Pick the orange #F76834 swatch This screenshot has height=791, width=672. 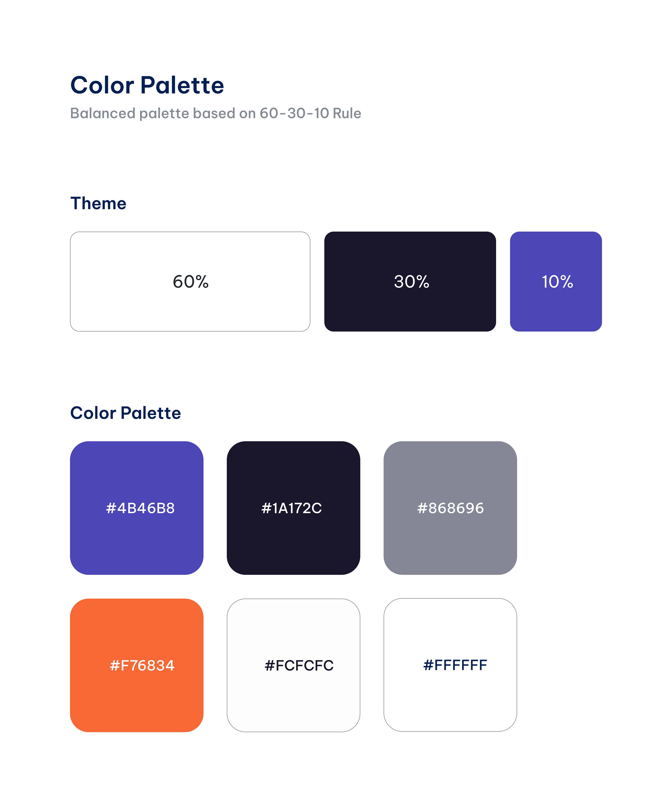[137, 665]
